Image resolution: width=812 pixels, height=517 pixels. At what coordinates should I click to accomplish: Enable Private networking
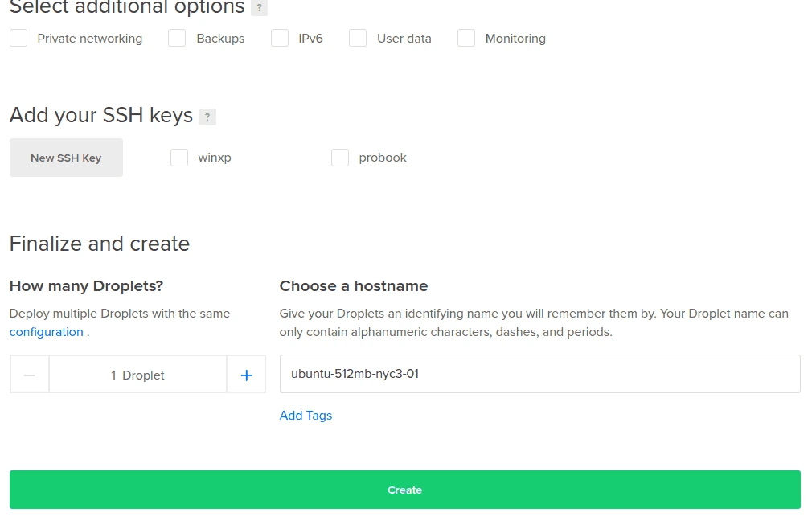[x=18, y=38]
